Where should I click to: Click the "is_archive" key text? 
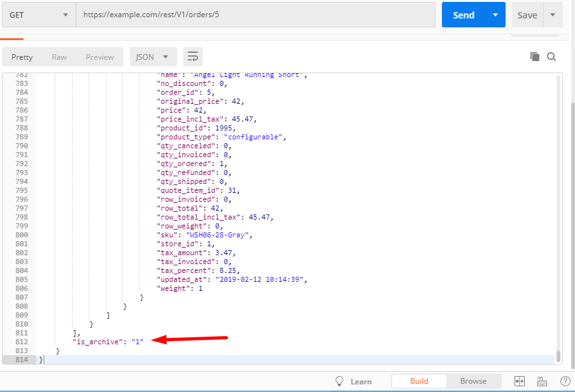[x=97, y=342]
